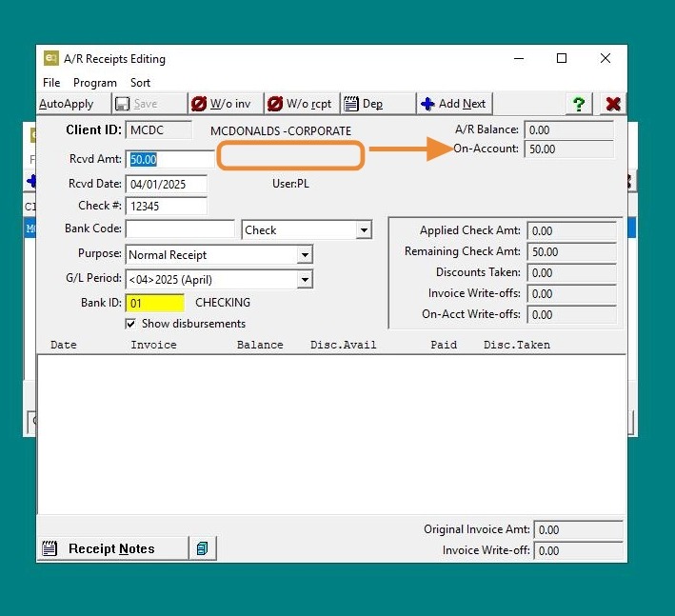675x616 pixels.
Task: Click the CHECKING bank name label
Action: click(x=223, y=303)
